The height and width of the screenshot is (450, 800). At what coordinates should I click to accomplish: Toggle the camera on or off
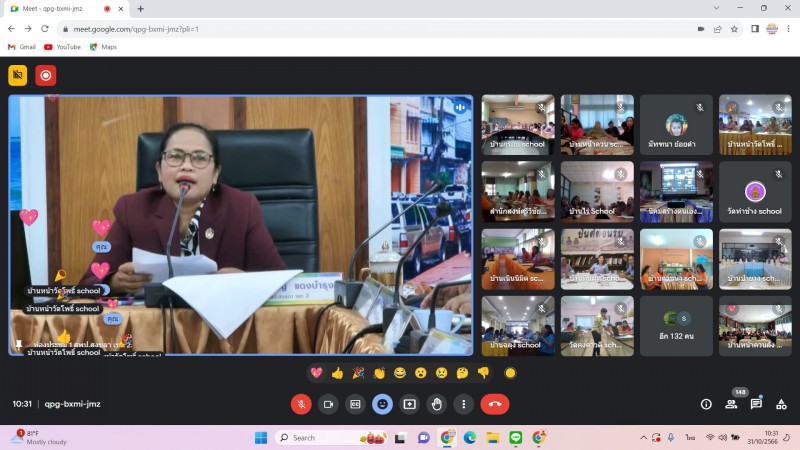click(327, 404)
